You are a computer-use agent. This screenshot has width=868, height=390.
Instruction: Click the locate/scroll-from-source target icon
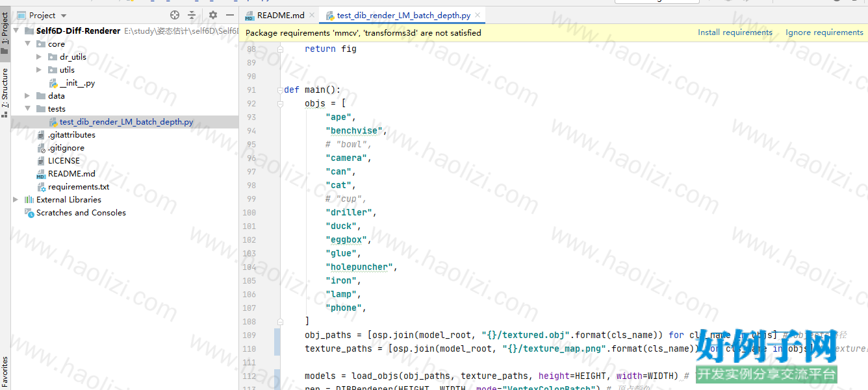click(174, 15)
